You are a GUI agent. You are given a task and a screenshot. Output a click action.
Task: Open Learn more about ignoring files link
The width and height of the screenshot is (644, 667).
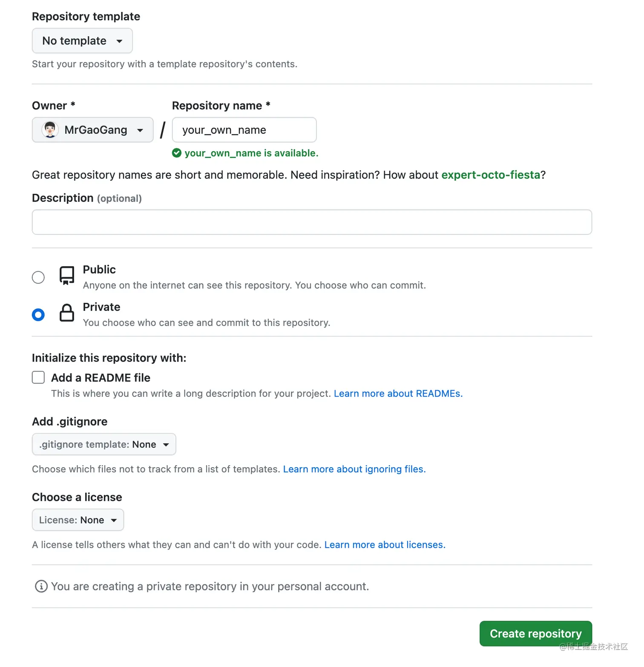coord(354,469)
